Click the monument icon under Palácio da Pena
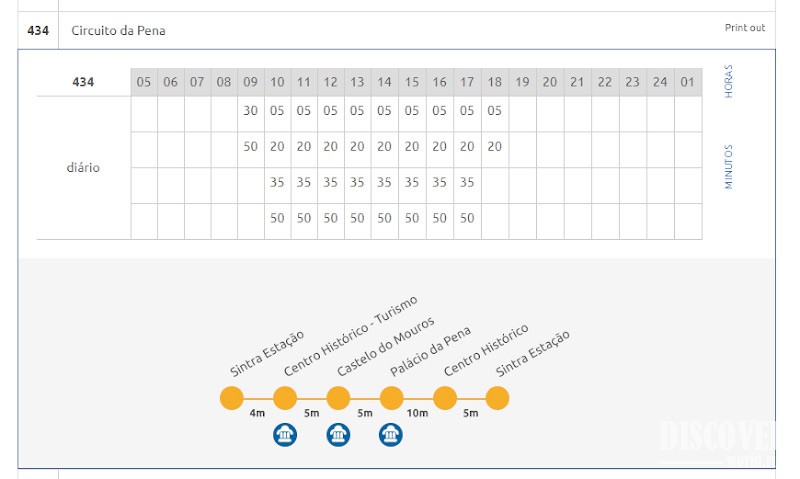Viewport: 800px width, 479px height. coord(391,435)
